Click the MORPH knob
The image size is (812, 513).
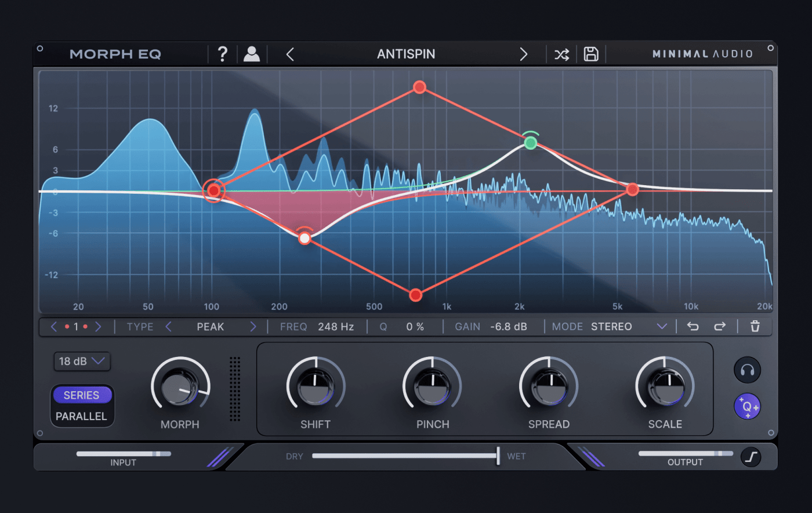click(180, 386)
